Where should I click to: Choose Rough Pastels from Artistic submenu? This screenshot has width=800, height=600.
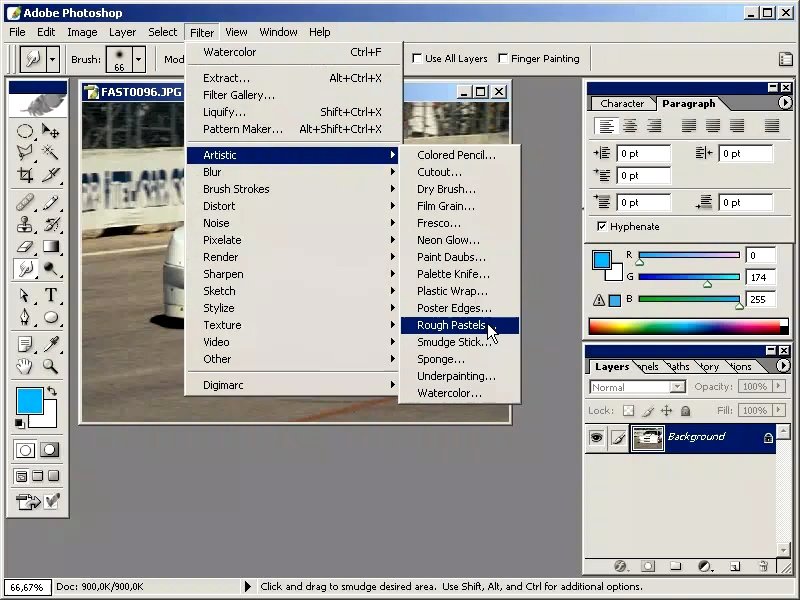(460, 325)
